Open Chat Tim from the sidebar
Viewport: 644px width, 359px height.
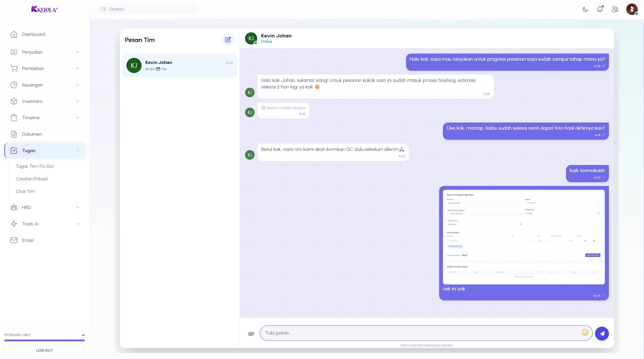click(25, 191)
